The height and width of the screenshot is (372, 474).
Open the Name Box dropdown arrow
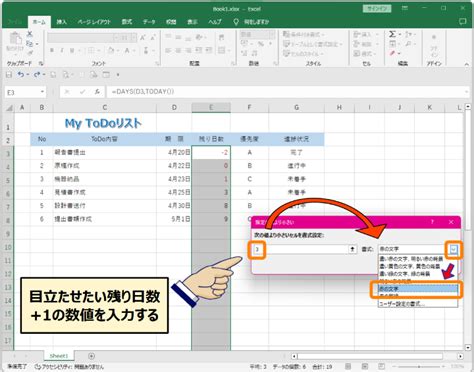click(x=42, y=92)
